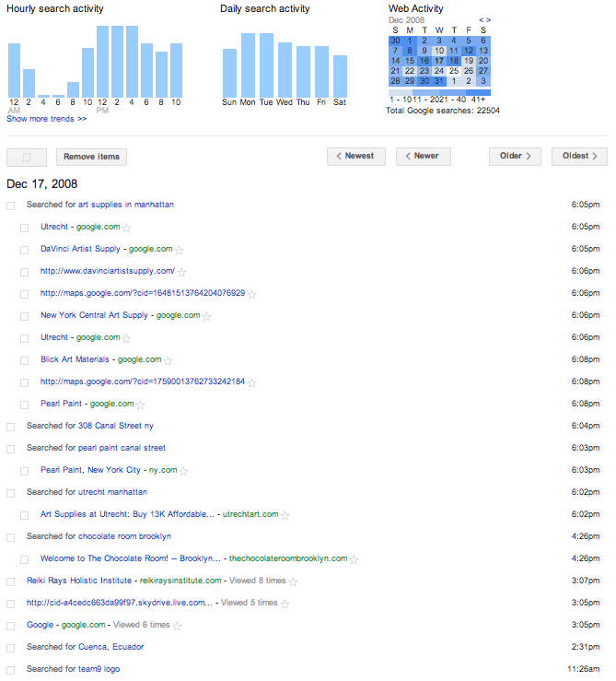Star the Utrecht result at 6:05pm

pos(126,228)
